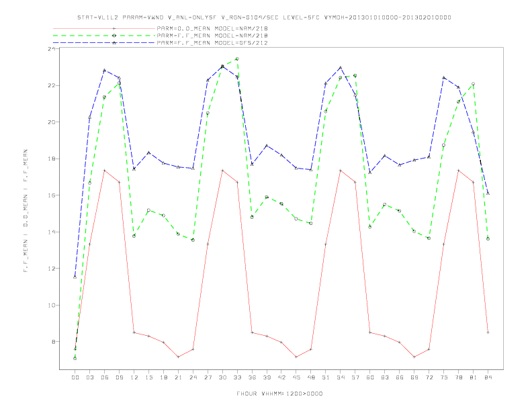Click x-axis forecast hour label 03
Screen dimensions: 532x411
click(89, 377)
